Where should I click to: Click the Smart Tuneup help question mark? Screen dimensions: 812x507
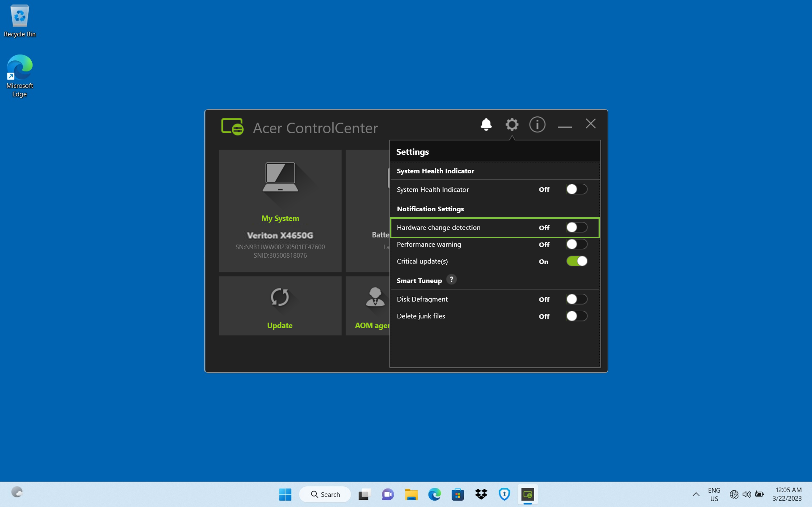tap(451, 279)
